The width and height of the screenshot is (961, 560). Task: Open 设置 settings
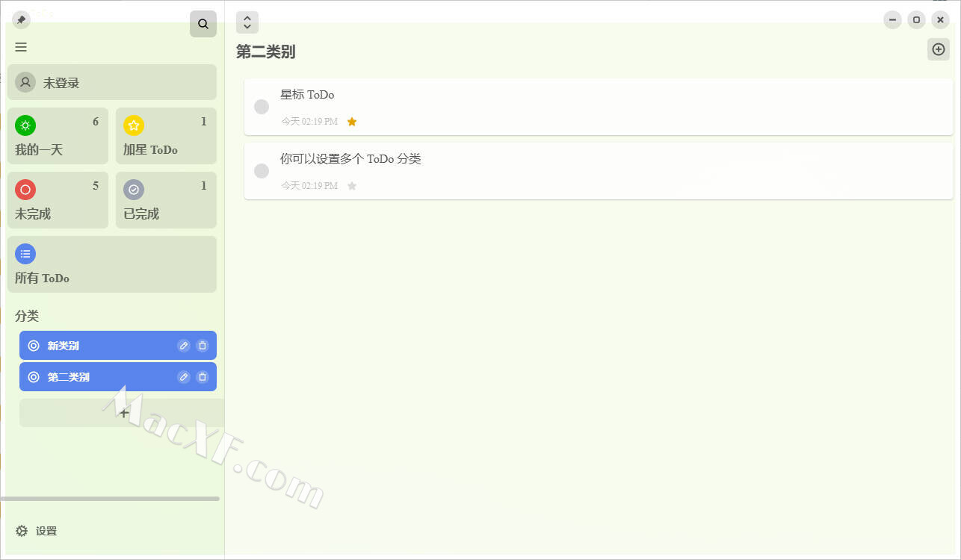(36, 531)
